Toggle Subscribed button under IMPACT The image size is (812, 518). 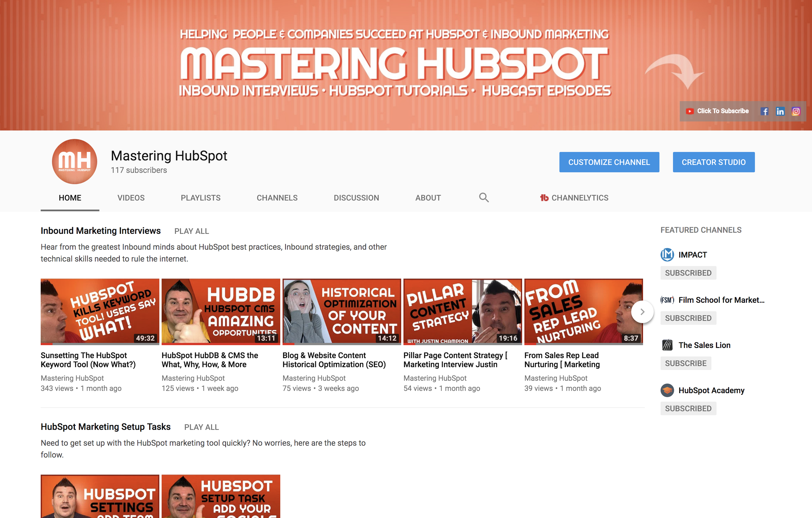coord(688,273)
